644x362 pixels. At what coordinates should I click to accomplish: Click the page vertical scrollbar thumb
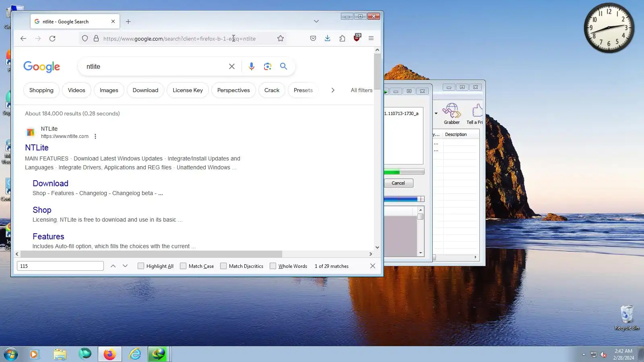coord(377,72)
